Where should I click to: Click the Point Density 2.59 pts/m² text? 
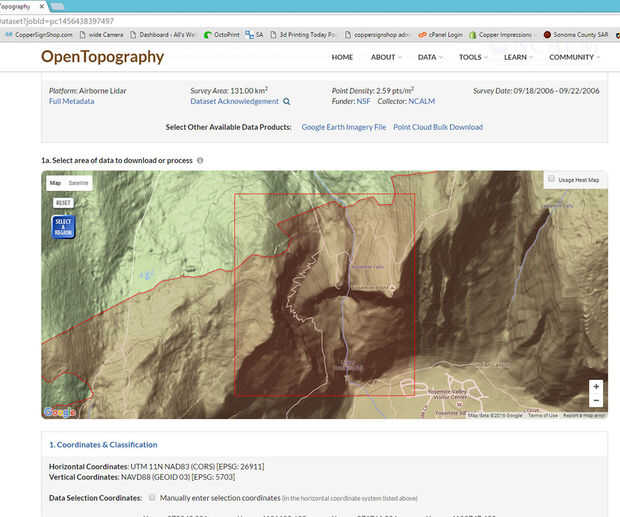coord(373,91)
